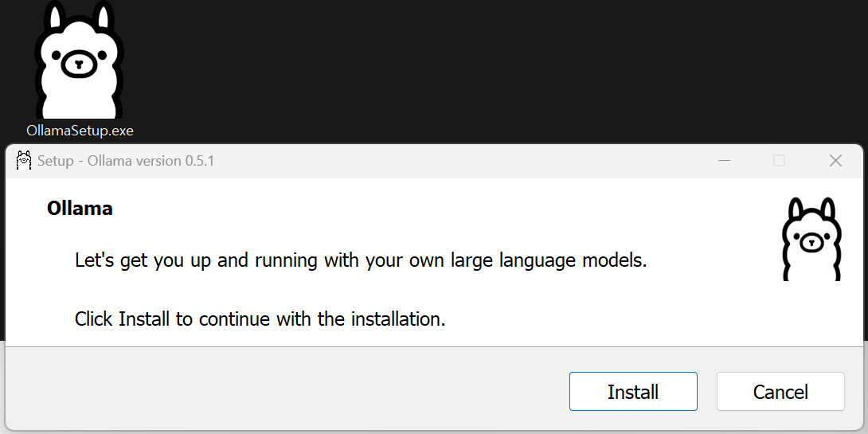Click empty desktop area right of OllamaSetup icon

pyautogui.click(x=478, y=72)
